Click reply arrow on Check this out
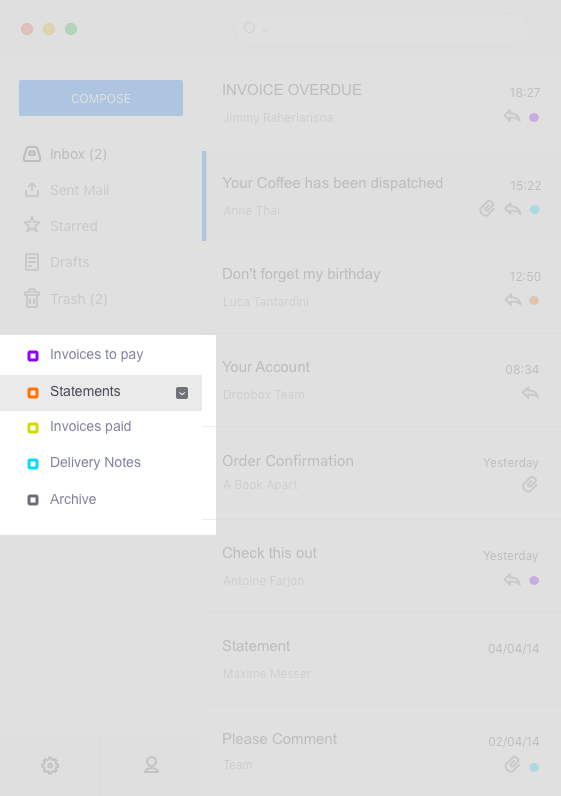The width and height of the screenshot is (561, 796). pos(512,580)
